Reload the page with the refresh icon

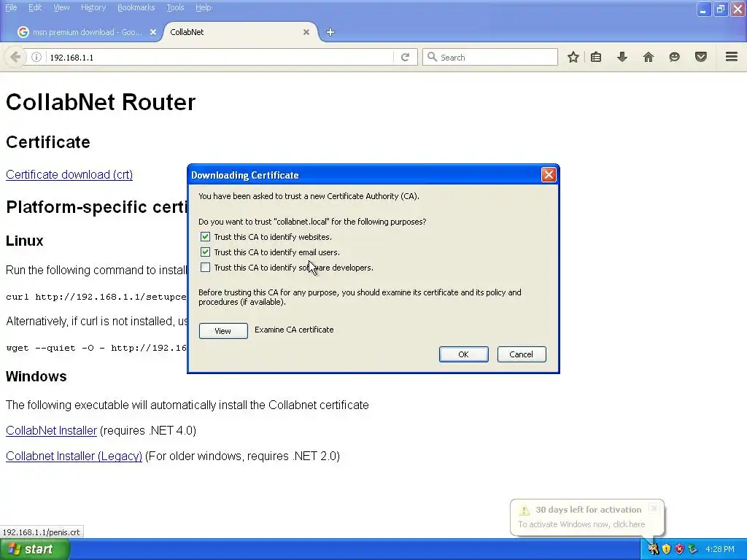click(405, 57)
